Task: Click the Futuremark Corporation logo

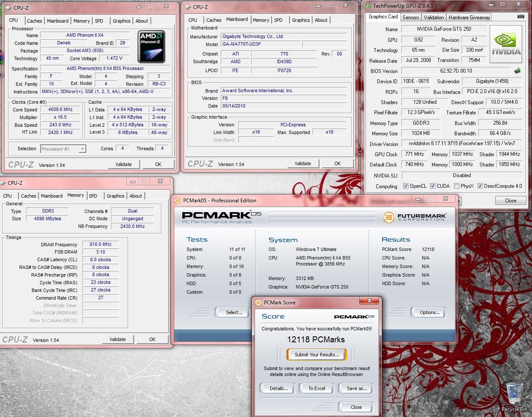Action: pyautogui.click(x=415, y=217)
